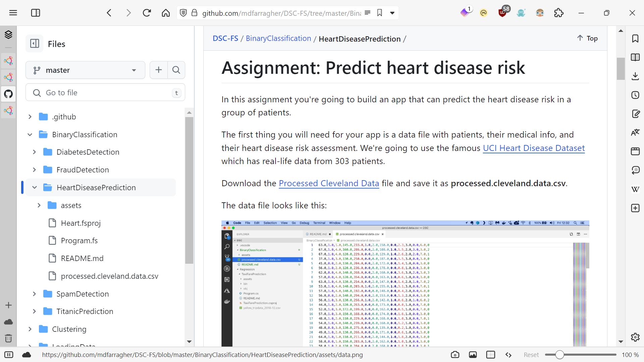The image size is (644, 362).
Task: Reload the page with the refresh icon
Action: 147,13
